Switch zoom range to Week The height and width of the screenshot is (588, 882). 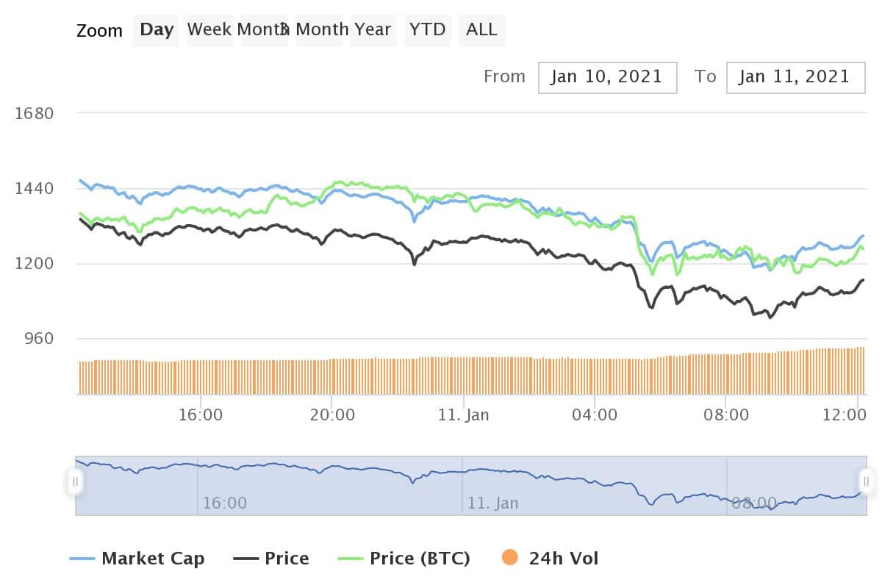click(209, 30)
